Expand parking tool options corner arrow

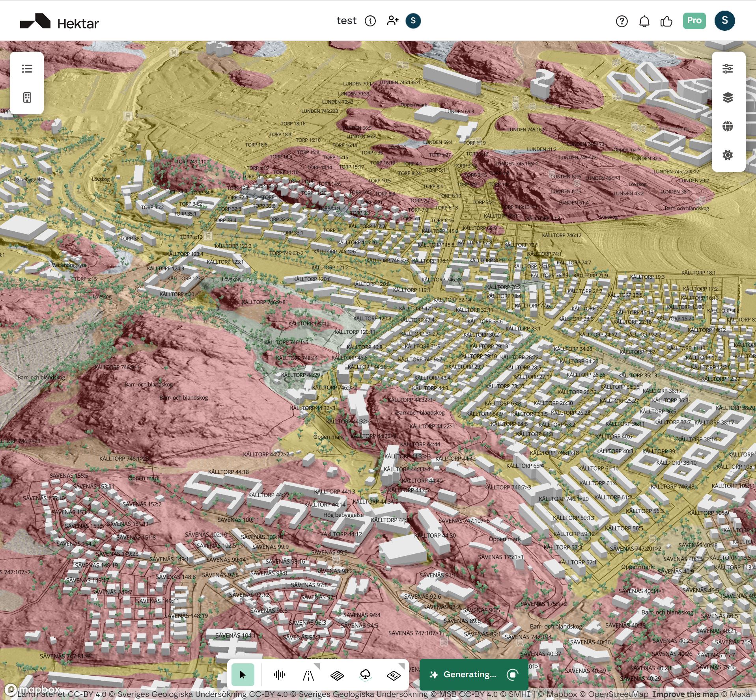(401, 666)
